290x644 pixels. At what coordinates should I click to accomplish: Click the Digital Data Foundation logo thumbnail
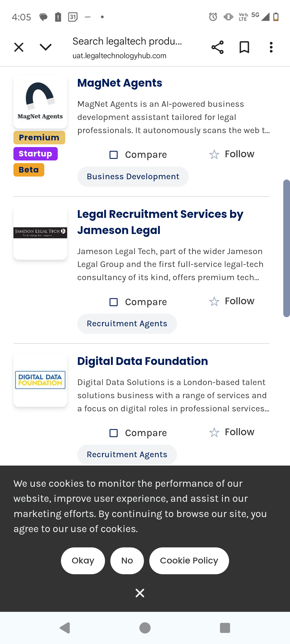tap(40, 380)
